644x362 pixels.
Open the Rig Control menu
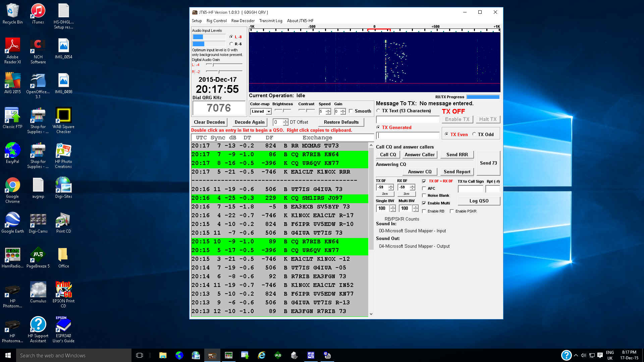tap(216, 21)
